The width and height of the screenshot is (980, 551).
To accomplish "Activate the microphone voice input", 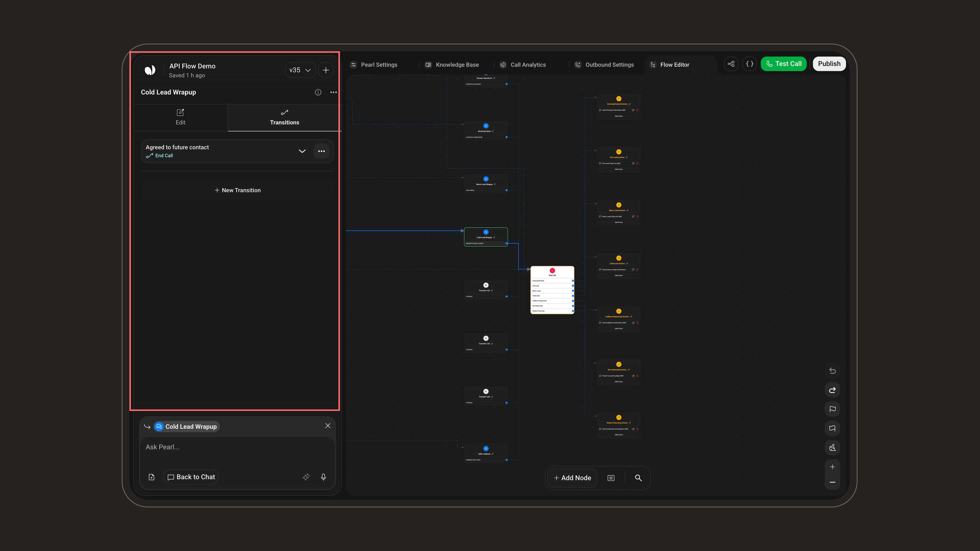I will [x=323, y=477].
